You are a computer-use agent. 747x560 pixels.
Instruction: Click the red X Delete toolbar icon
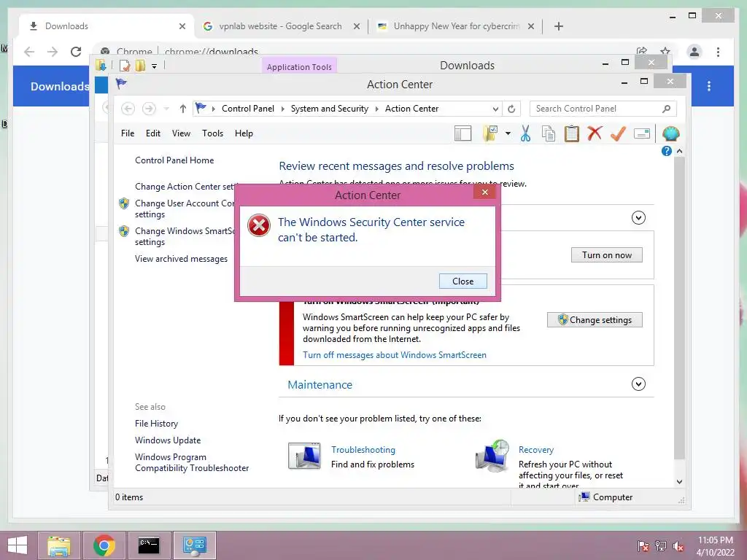pos(595,133)
